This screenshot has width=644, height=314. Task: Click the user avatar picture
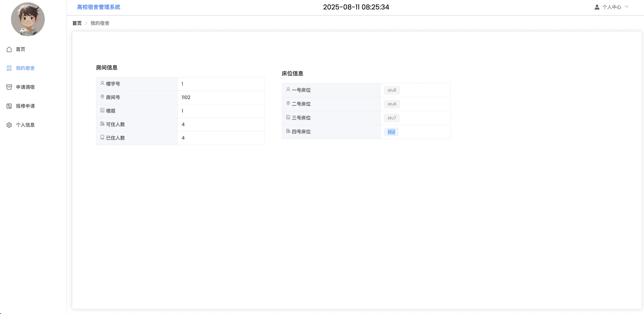point(28,19)
